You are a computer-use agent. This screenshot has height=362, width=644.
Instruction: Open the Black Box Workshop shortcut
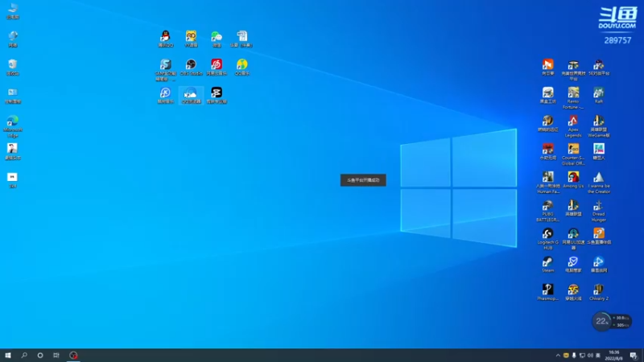[547, 95]
